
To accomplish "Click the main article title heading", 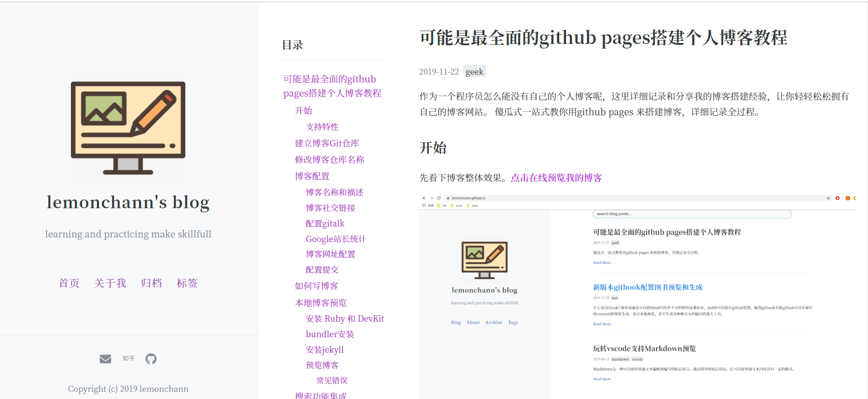I will 603,38.
